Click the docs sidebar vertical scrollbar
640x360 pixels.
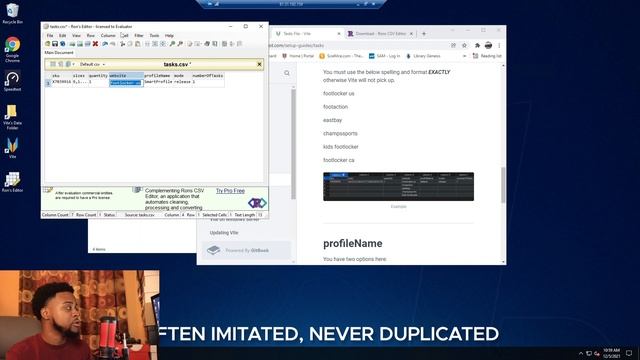coord(293,144)
